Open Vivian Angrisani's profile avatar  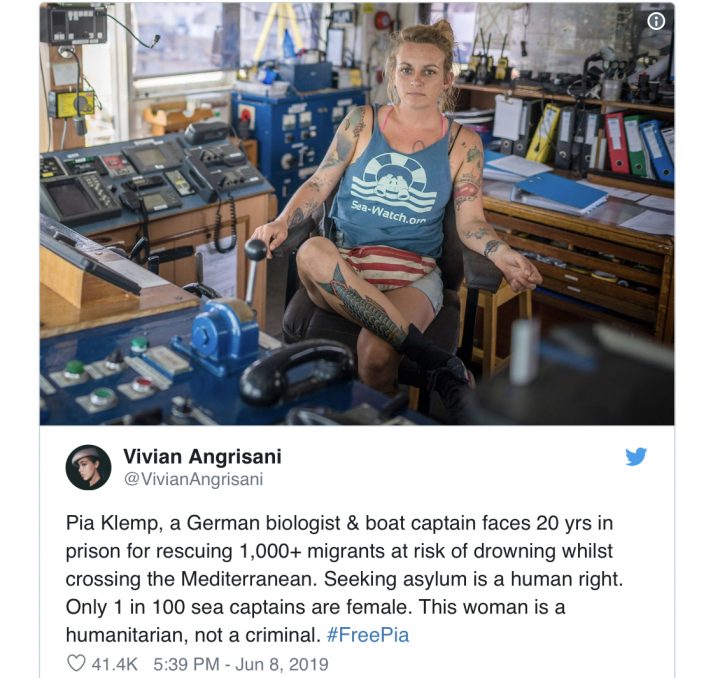tap(89, 467)
